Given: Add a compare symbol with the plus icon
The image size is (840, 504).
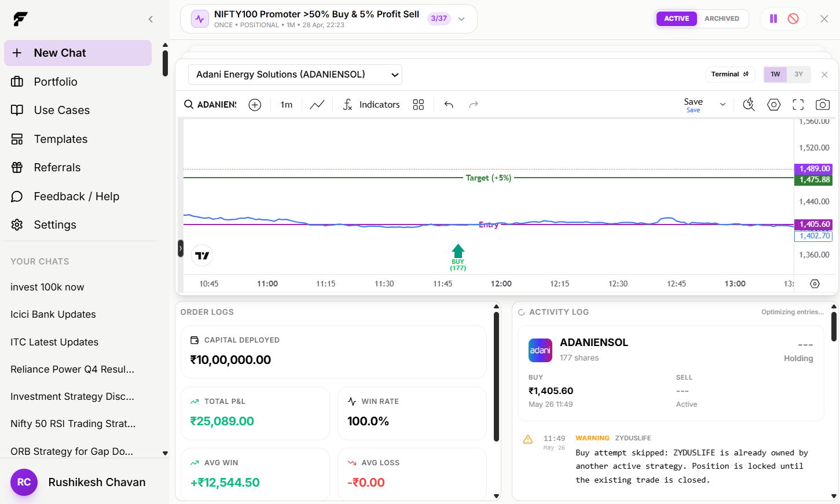Looking at the screenshot, I should pyautogui.click(x=255, y=105).
